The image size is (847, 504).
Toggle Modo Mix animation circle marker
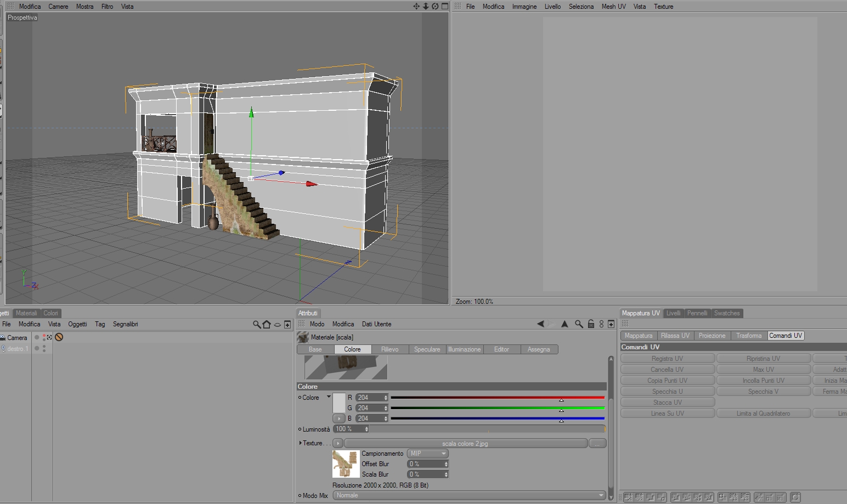(x=300, y=496)
